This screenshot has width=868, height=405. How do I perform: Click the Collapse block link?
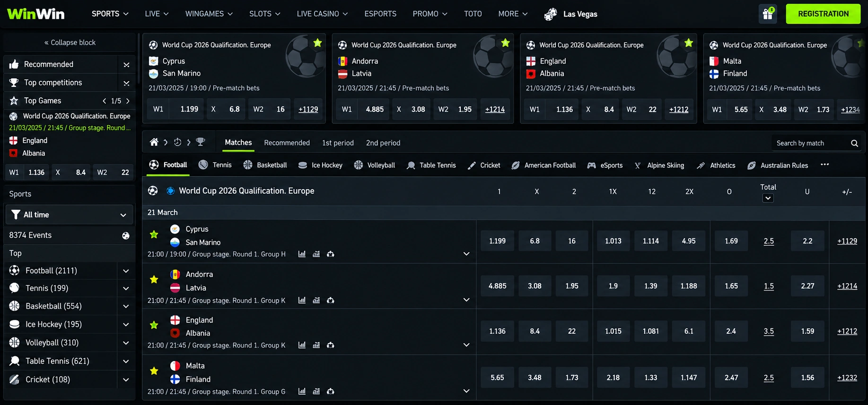tap(70, 43)
